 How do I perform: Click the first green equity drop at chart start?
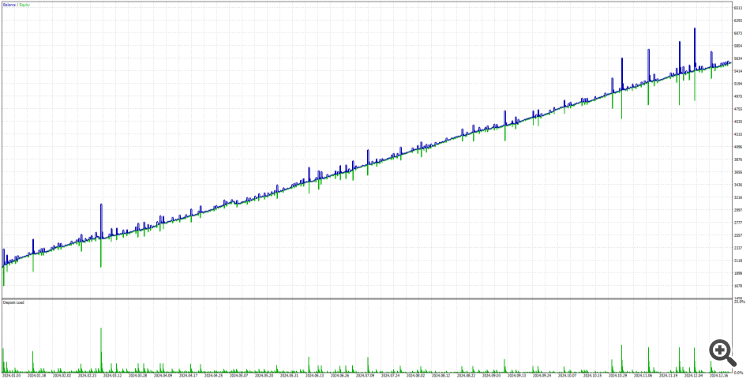4,276
